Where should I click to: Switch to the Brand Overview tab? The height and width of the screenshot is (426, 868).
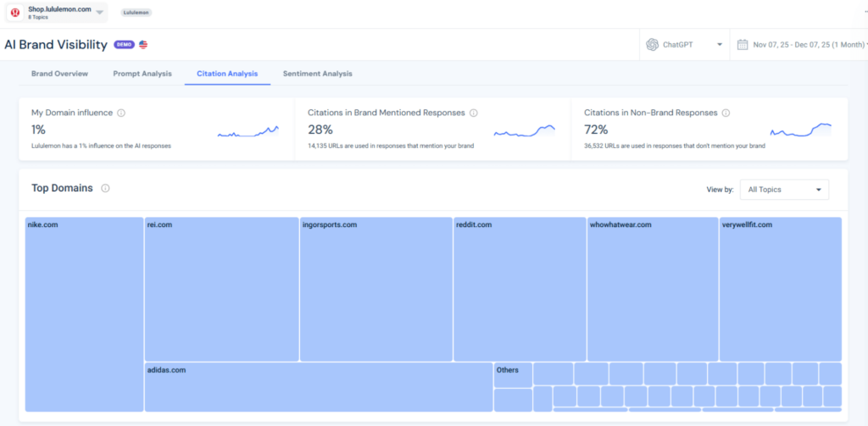(x=59, y=74)
